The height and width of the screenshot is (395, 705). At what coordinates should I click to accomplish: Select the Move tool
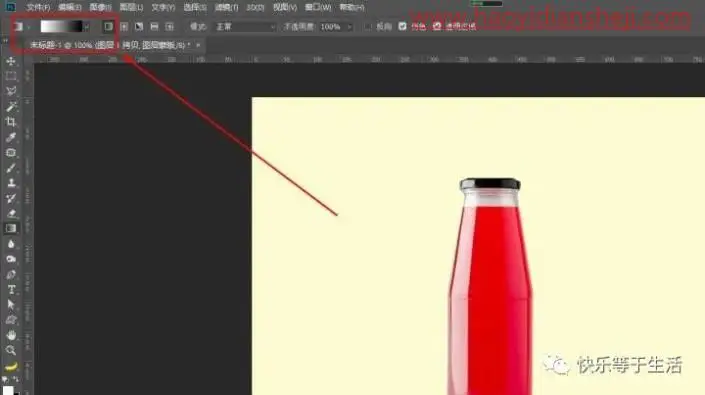11,61
